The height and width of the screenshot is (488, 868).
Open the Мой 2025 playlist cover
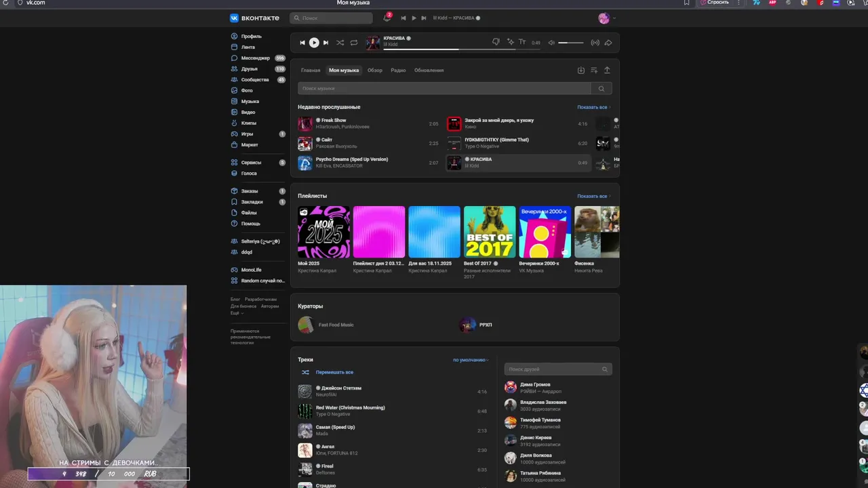point(324,232)
